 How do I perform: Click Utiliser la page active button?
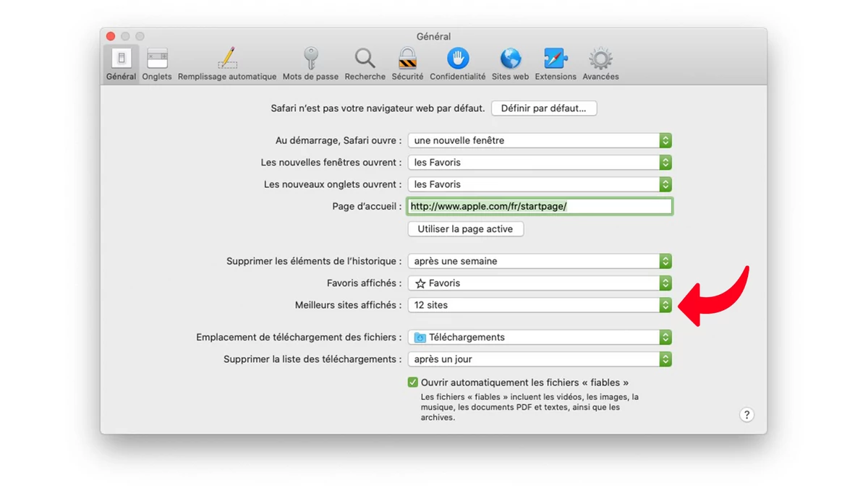(466, 229)
